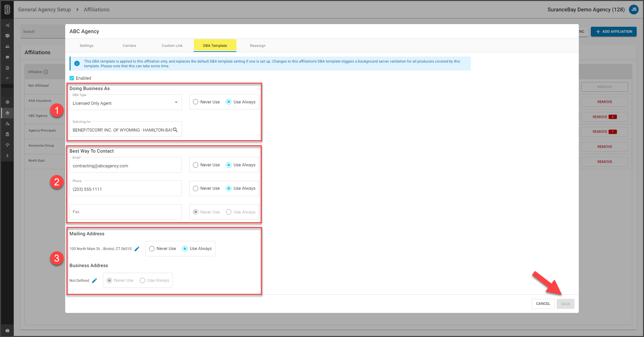
Task: Edit business address with the pencil icon
Action: click(94, 280)
